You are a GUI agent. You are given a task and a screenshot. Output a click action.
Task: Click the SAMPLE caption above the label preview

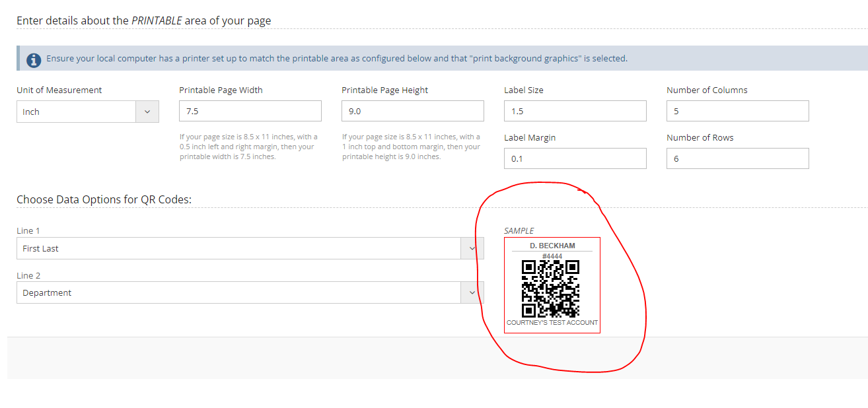pyautogui.click(x=519, y=230)
